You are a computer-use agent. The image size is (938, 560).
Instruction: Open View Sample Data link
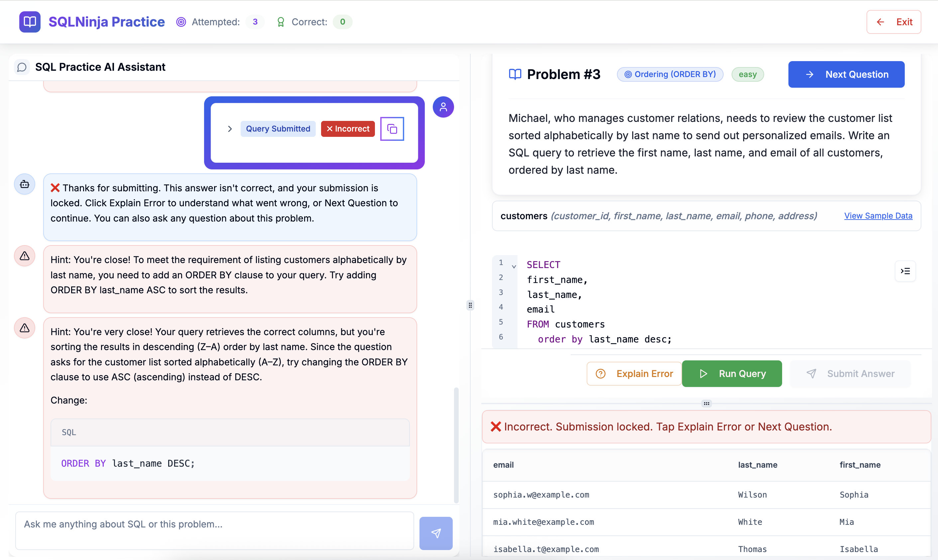pos(878,216)
